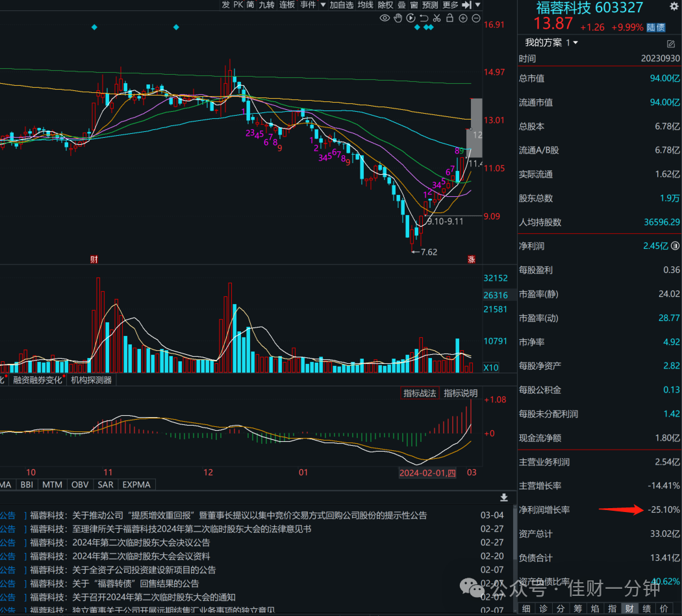Select the hand pan tool
Viewport: 682px width, 616px height.
398,18
